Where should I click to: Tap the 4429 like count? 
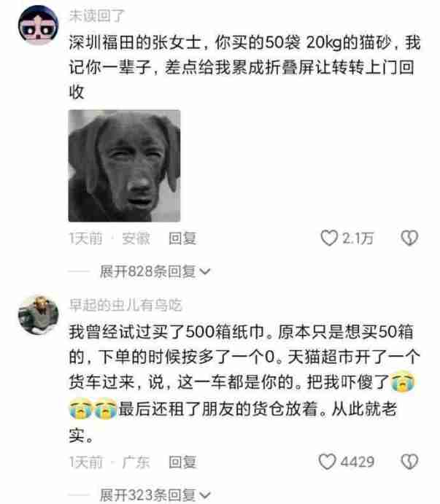(358, 462)
